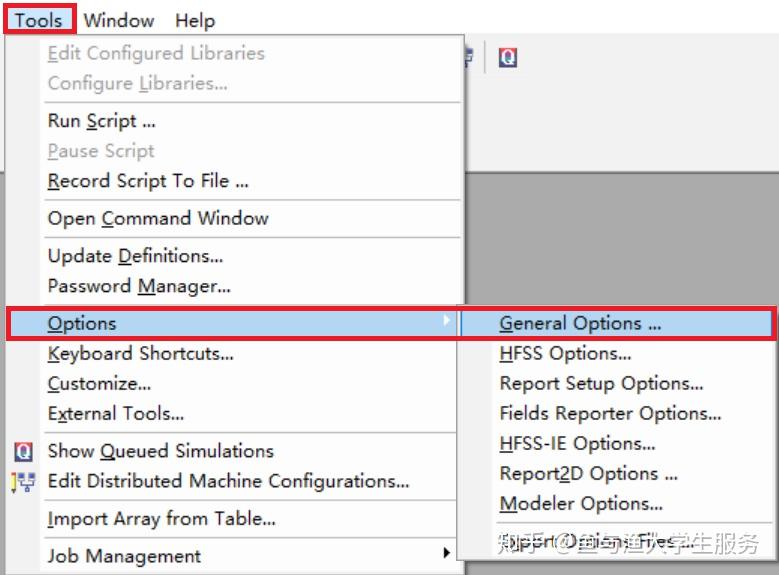
Task: Open the Help menu
Action: (x=194, y=20)
